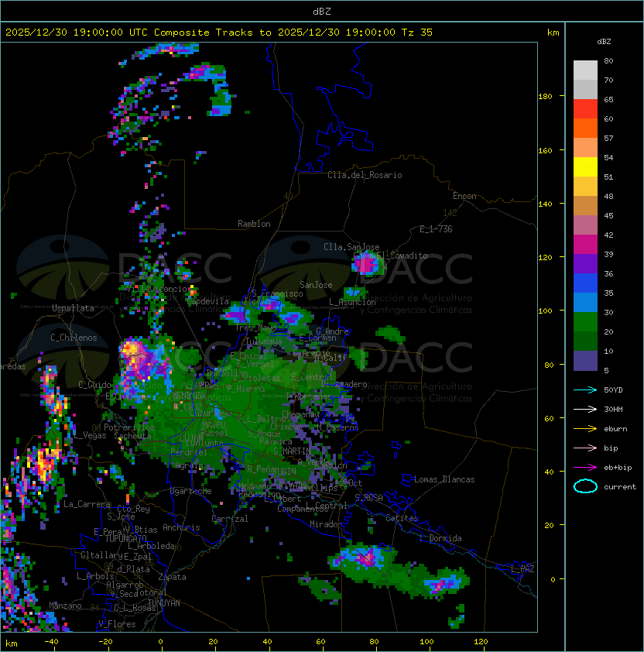Click the '-40' tick on horizontal km axis
This screenshot has height=652, width=644.
[x=51, y=641]
